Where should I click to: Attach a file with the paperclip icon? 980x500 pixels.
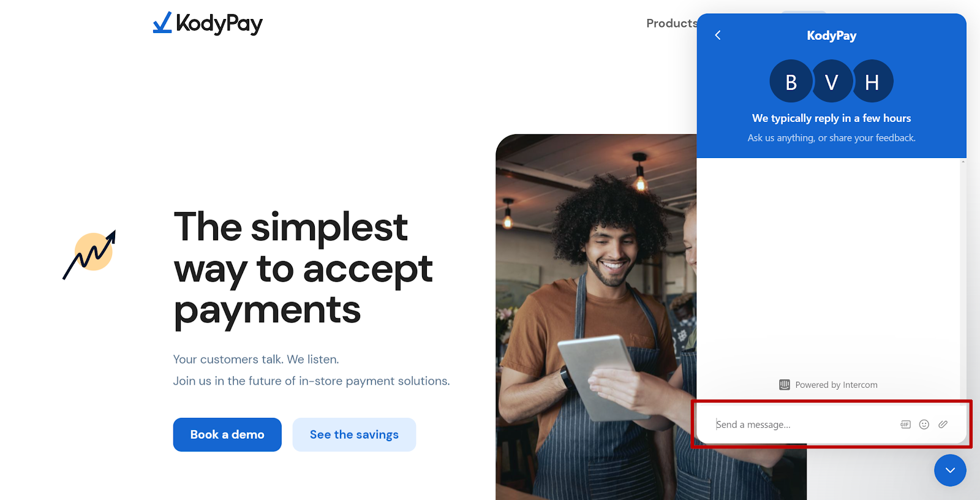pyautogui.click(x=943, y=424)
